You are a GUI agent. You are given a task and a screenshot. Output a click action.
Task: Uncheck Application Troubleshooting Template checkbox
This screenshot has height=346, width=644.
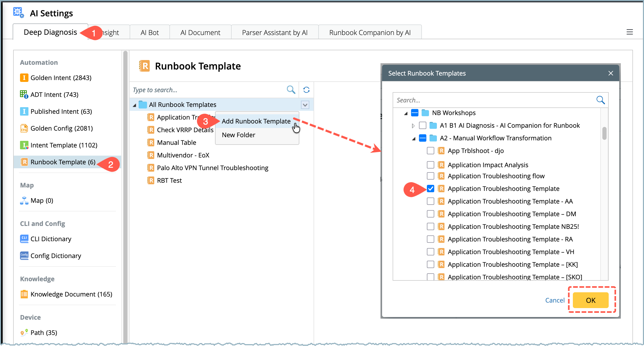(x=430, y=189)
